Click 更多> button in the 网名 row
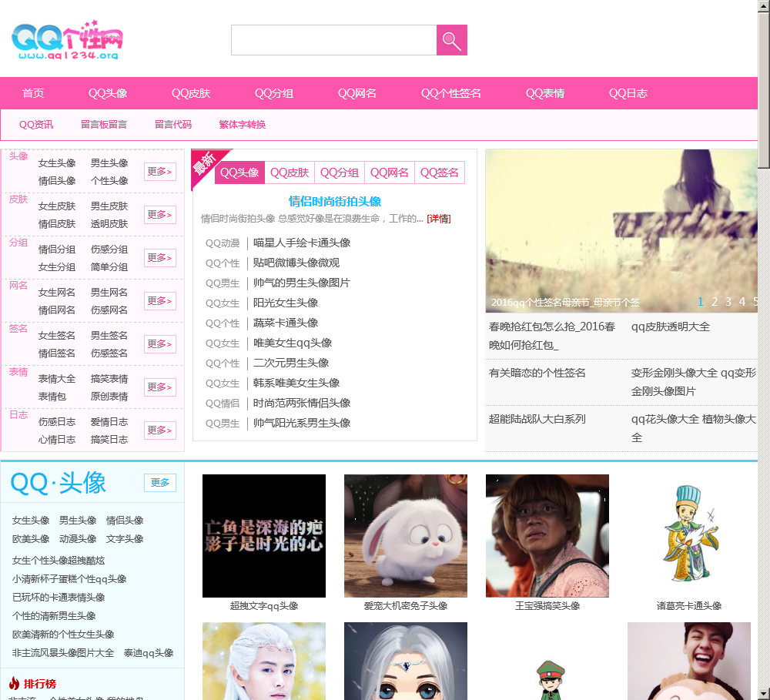The width and height of the screenshot is (770, 700). 160,300
